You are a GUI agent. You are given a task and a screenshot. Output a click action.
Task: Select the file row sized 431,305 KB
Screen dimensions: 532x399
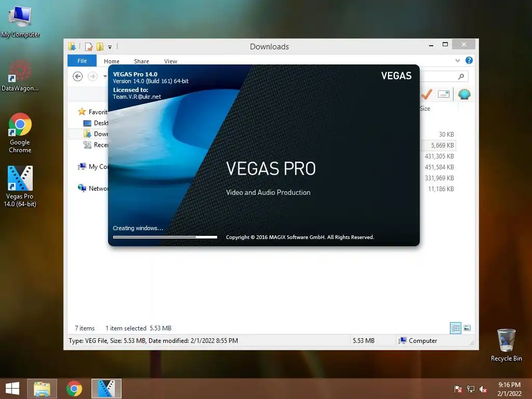438,156
